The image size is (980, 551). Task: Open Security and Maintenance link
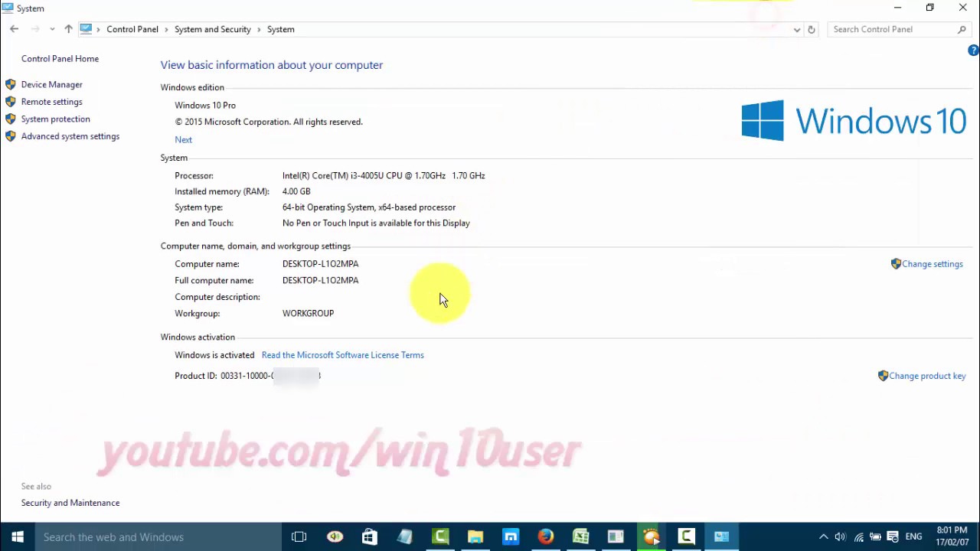point(70,503)
